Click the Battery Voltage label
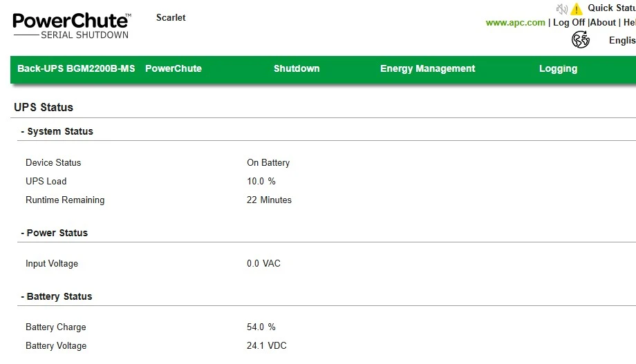636x364 pixels. click(x=56, y=346)
